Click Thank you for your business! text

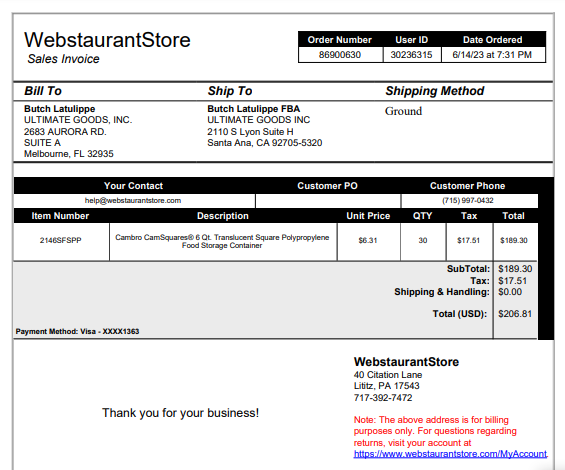click(181, 413)
